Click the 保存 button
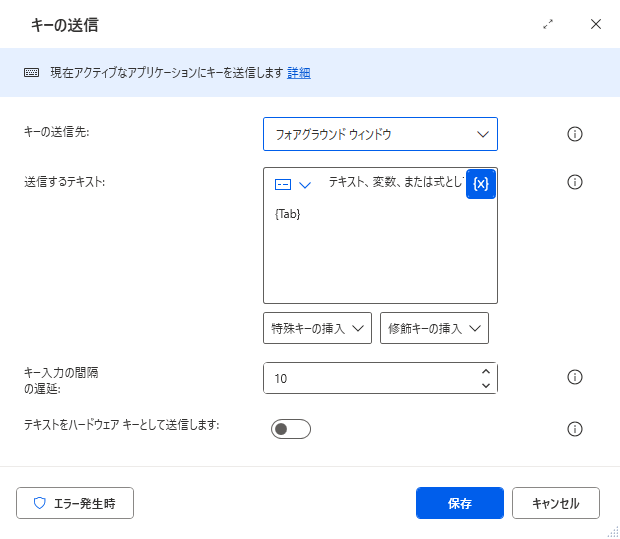The height and width of the screenshot is (539, 620). pyautogui.click(x=459, y=503)
